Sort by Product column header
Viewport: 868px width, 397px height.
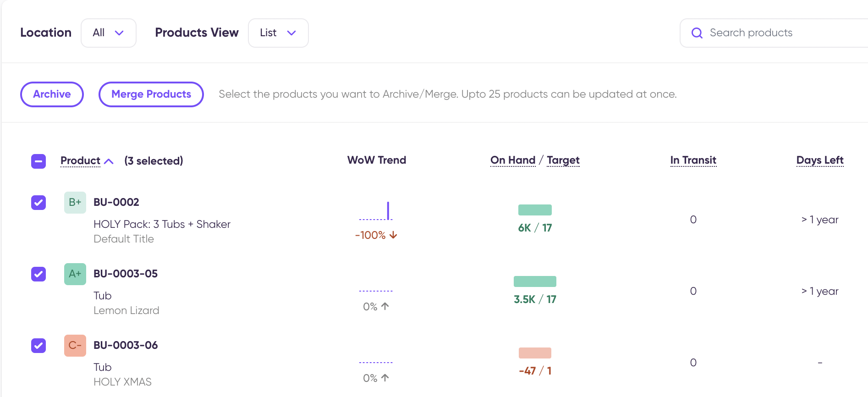coord(80,161)
